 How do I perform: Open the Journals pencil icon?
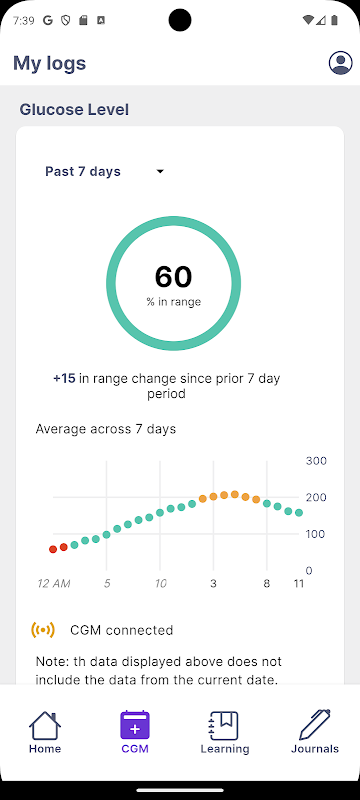pos(315,724)
